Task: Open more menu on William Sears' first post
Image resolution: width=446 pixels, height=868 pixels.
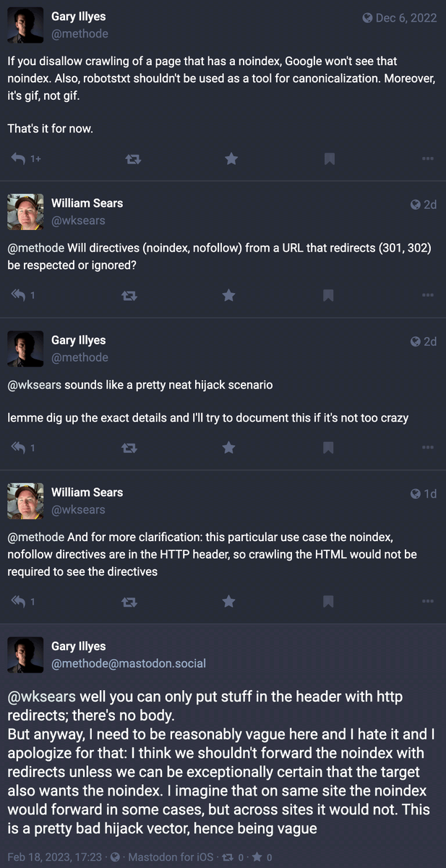Action: pyautogui.click(x=428, y=295)
